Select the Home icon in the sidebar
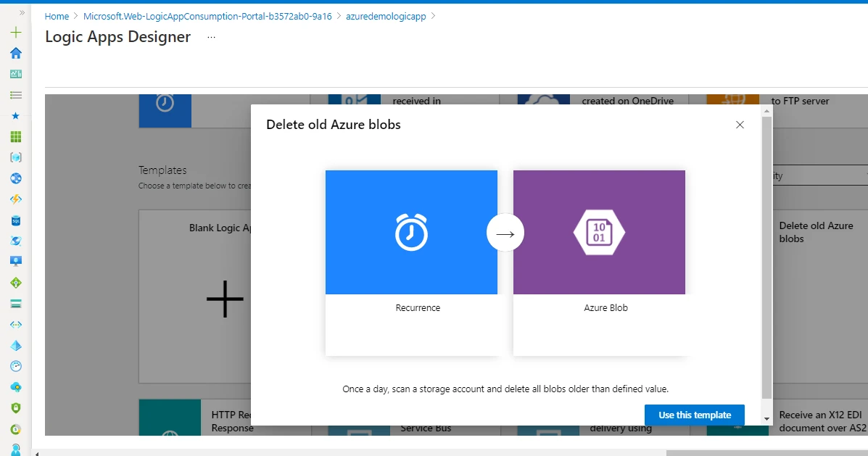868x456 pixels. coord(15,53)
